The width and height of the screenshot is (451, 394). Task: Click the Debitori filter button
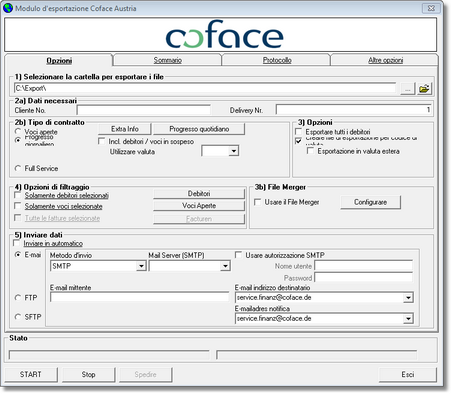click(x=199, y=194)
